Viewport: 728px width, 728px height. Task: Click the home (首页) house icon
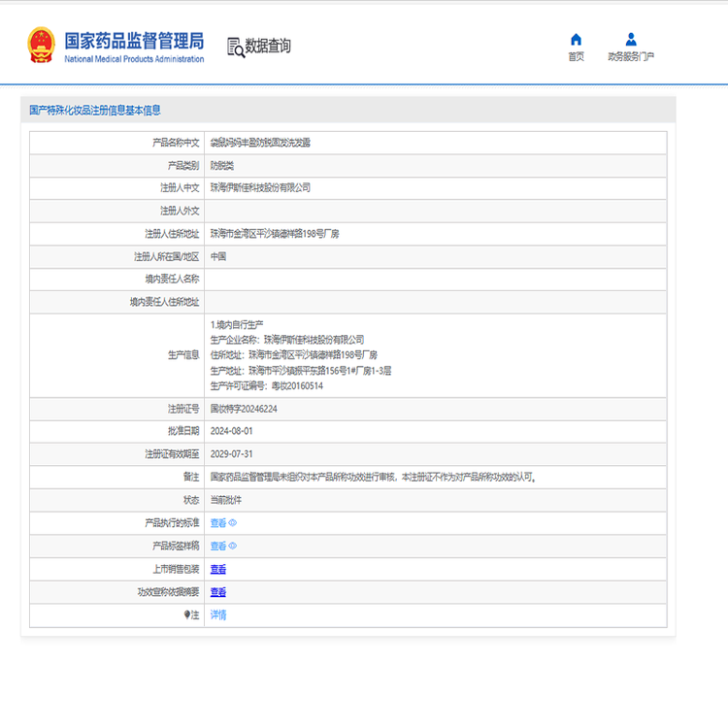point(576,40)
